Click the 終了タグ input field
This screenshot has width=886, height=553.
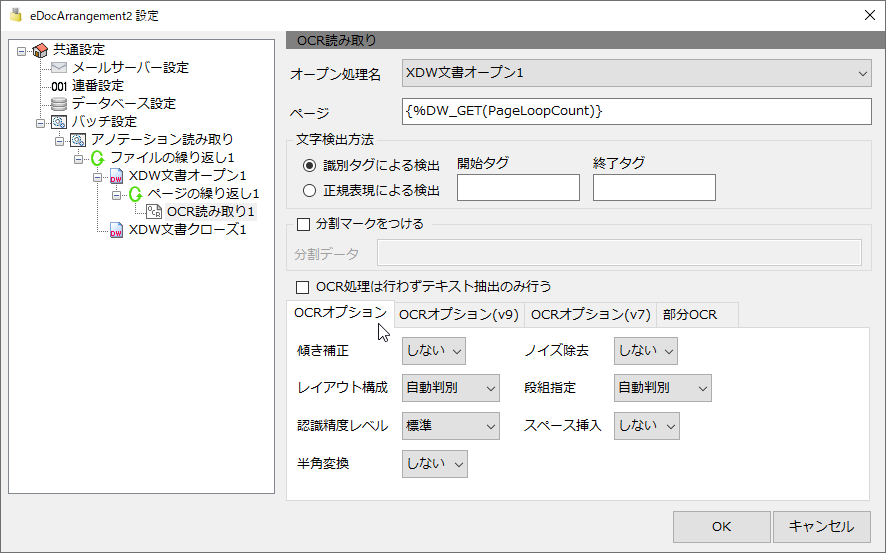(654, 188)
